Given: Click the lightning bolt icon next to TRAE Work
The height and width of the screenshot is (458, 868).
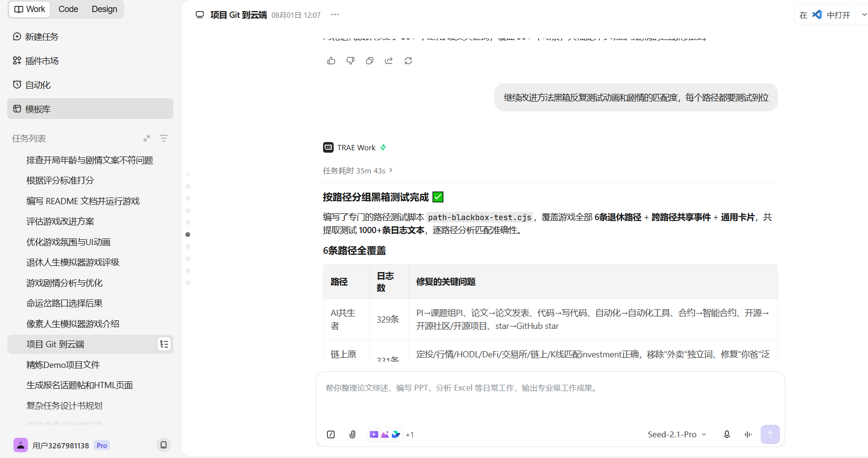Looking at the screenshot, I should (x=383, y=147).
